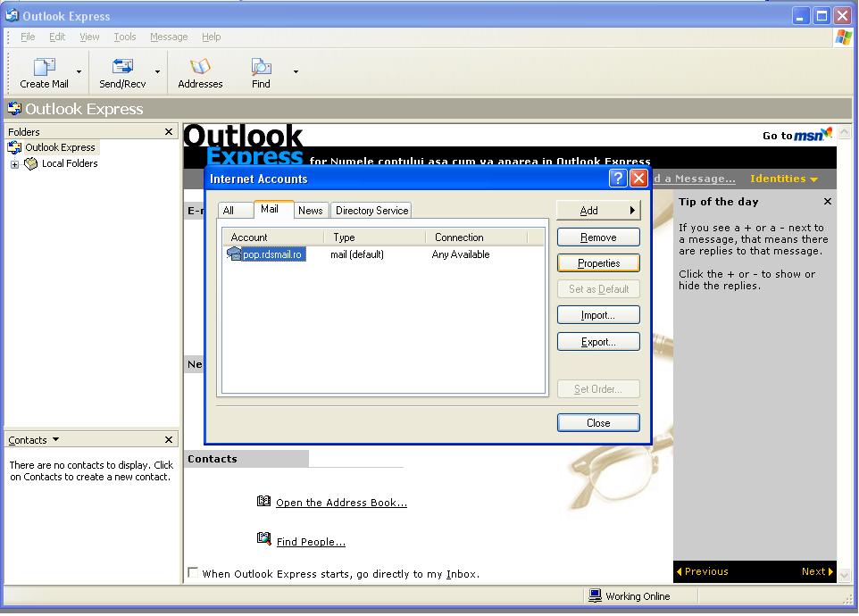The height and width of the screenshot is (616, 859).
Task: Click the Send/Recv toolbar icon
Action: pos(122,67)
